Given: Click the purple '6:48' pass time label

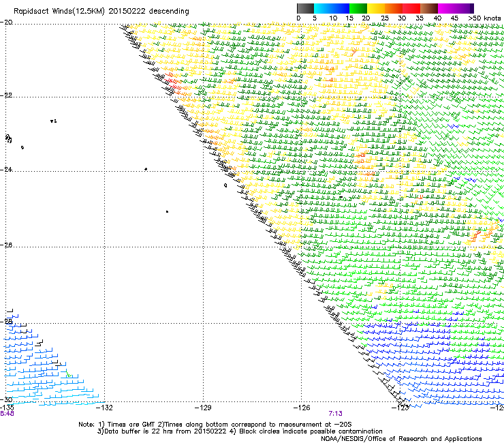Looking at the screenshot, I should [7, 414].
